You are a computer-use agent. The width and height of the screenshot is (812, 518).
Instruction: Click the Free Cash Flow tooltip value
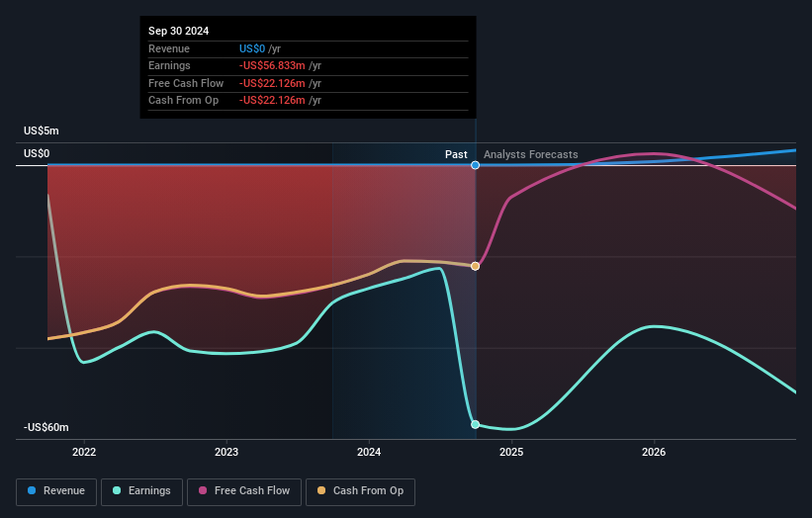tap(272, 83)
